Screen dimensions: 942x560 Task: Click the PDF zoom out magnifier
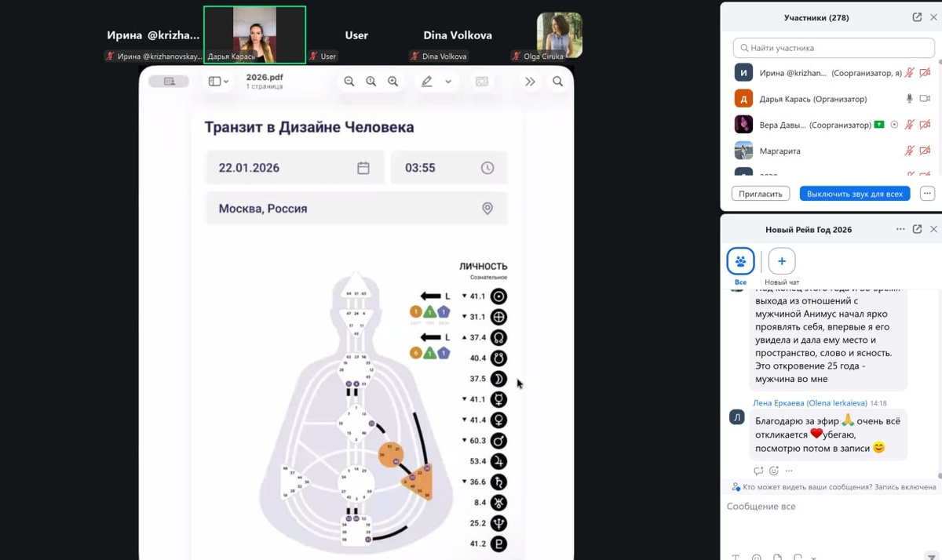point(349,82)
